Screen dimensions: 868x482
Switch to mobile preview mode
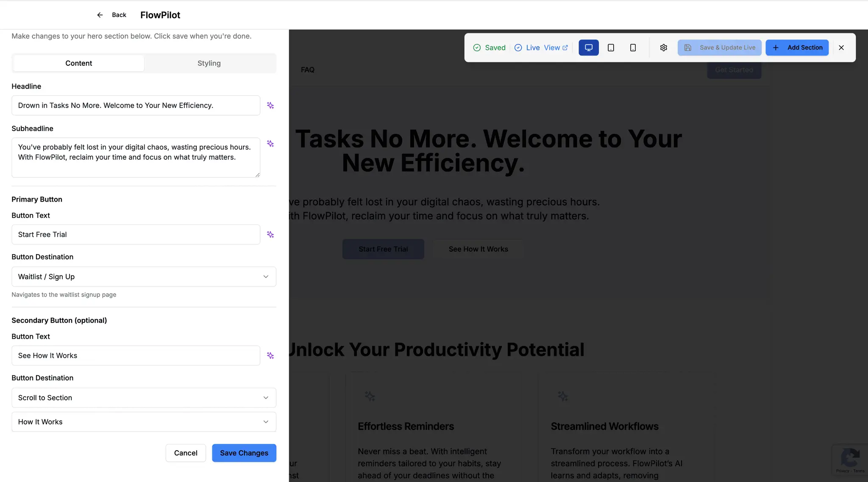coord(633,47)
